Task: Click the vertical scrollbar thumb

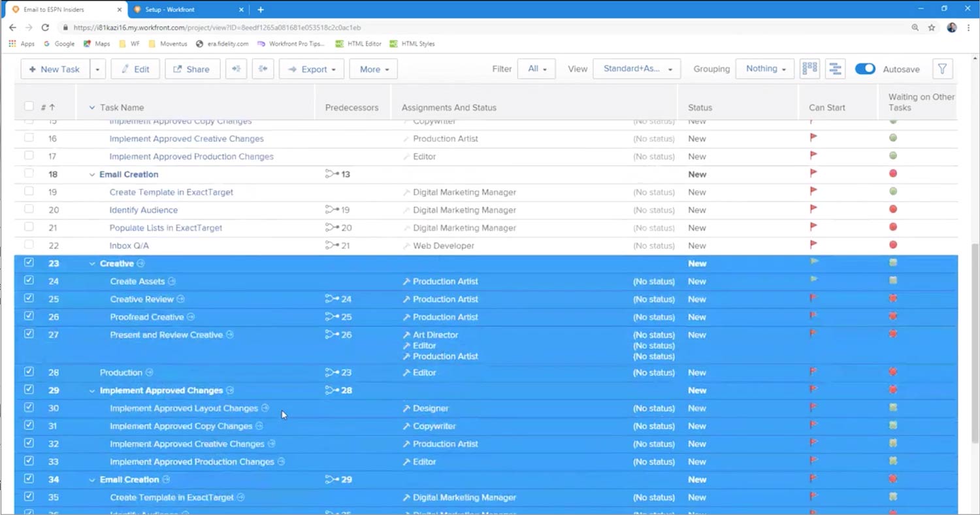Action: coord(975,344)
